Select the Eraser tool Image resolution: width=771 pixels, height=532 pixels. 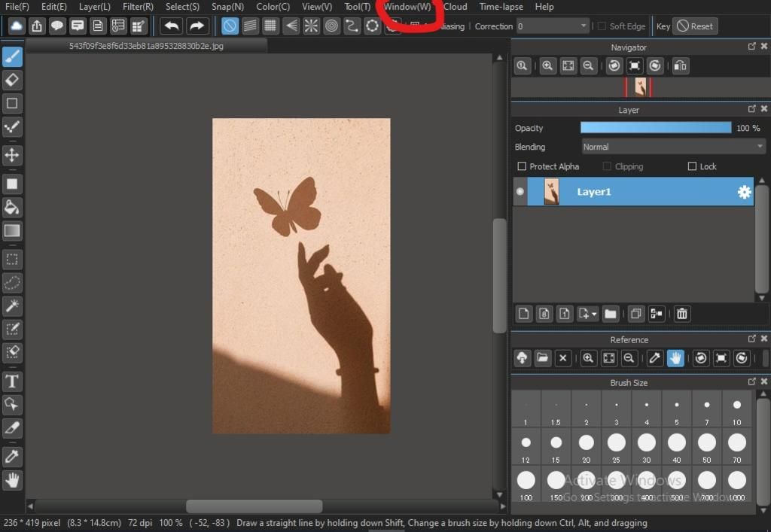[12, 80]
